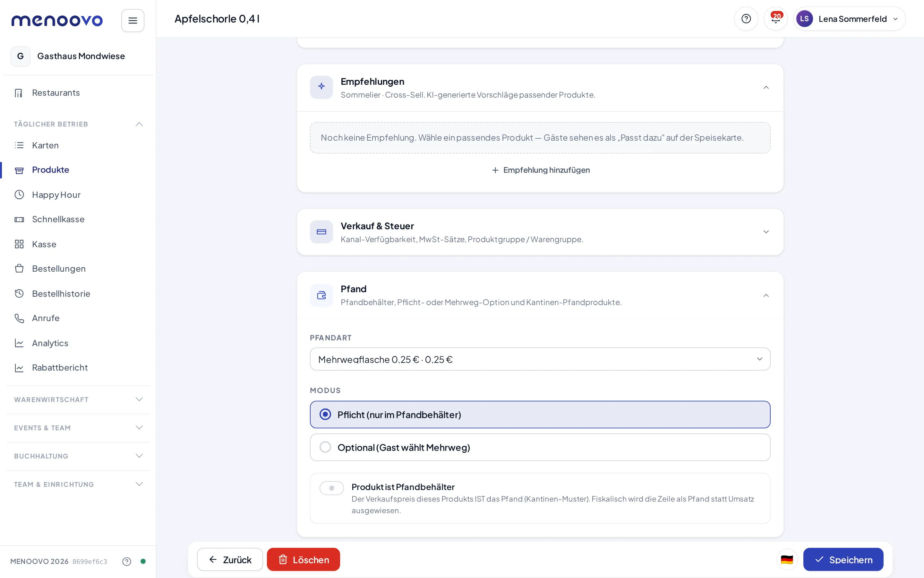
Task: Collapse the Empfehlungen section
Action: (x=766, y=88)
